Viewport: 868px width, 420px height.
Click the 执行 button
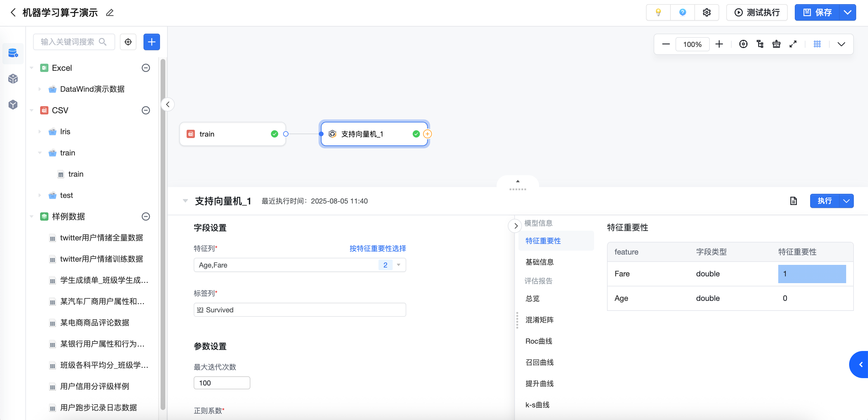click(x=825, y=201)
